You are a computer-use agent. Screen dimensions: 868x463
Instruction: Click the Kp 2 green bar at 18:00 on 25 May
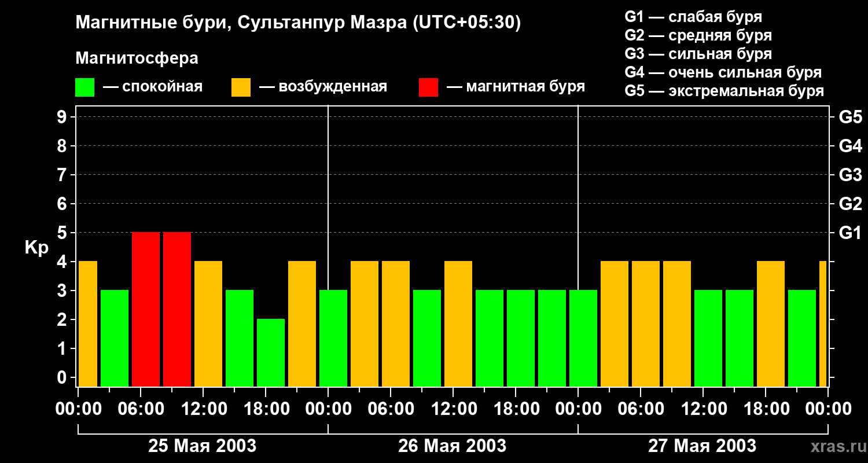tap(271, 353)
